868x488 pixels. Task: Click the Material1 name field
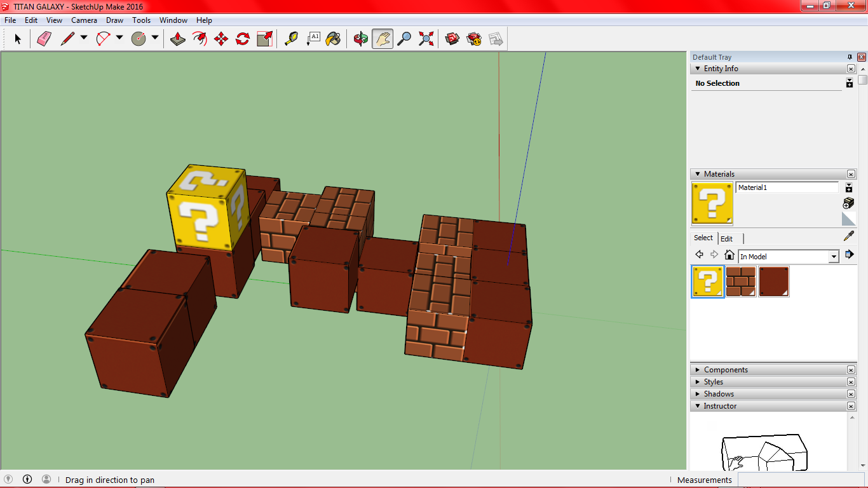click(x=787, y=187)
